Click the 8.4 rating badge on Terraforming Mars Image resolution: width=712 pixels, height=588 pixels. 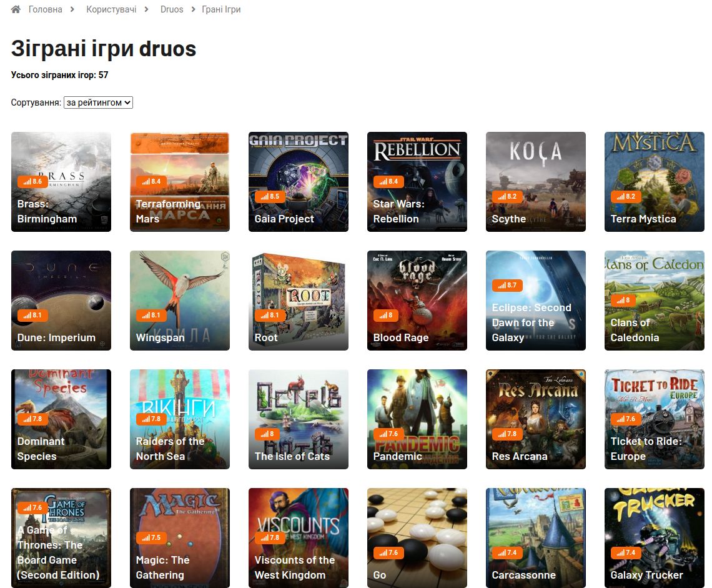[x=151, y=181]
